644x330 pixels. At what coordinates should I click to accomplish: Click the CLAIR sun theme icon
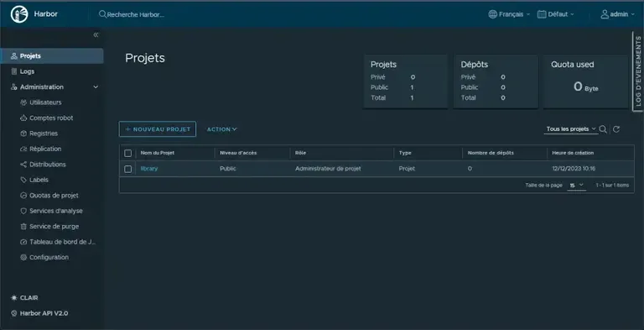(x=14, y=298)
